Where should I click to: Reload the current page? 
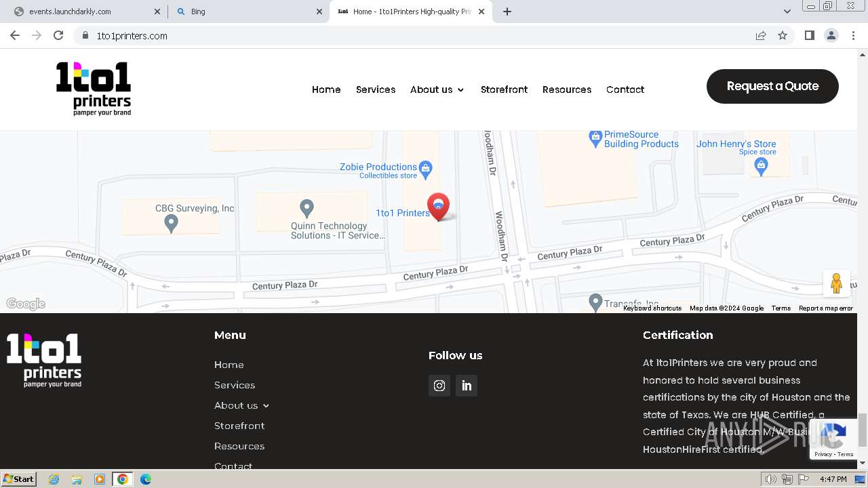(58, 35)
